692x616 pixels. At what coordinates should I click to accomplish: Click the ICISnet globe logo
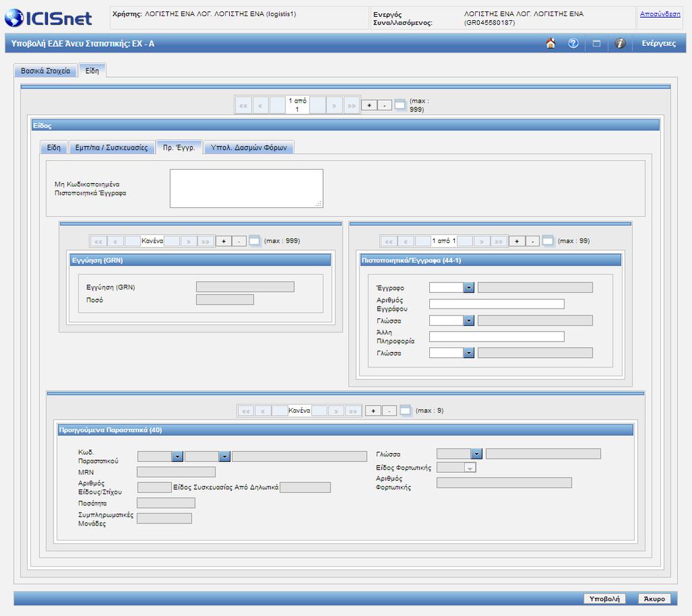pos(48,18)
